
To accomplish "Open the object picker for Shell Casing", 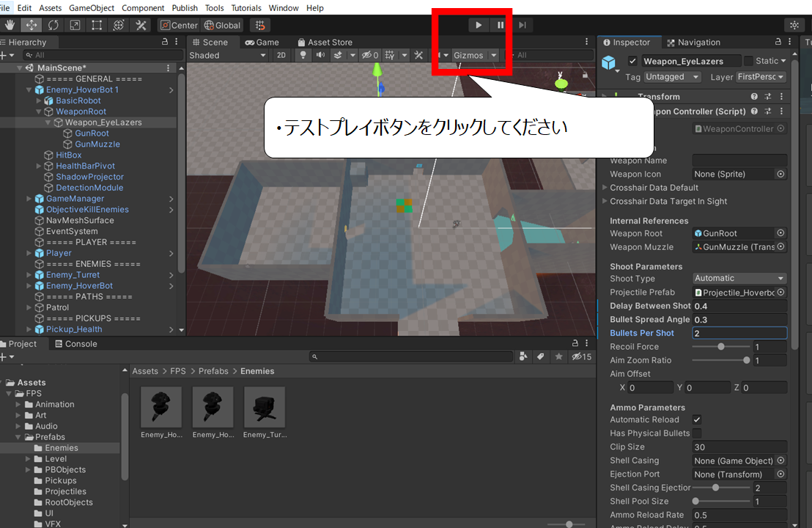I will [x=780, y=460].
